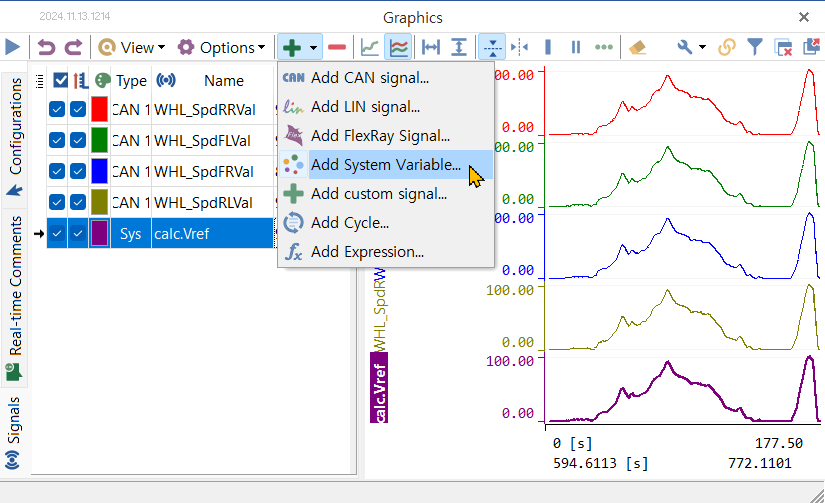The width and height of the screenshot is (825, 503).
Task: Choose Add CAN signal menu entry
Action: pos(386,78)
